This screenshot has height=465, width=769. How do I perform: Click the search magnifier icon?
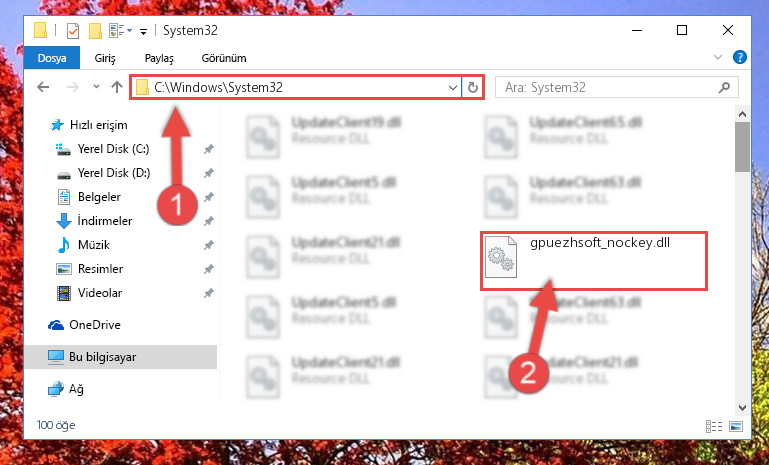(x=724, y=87)
